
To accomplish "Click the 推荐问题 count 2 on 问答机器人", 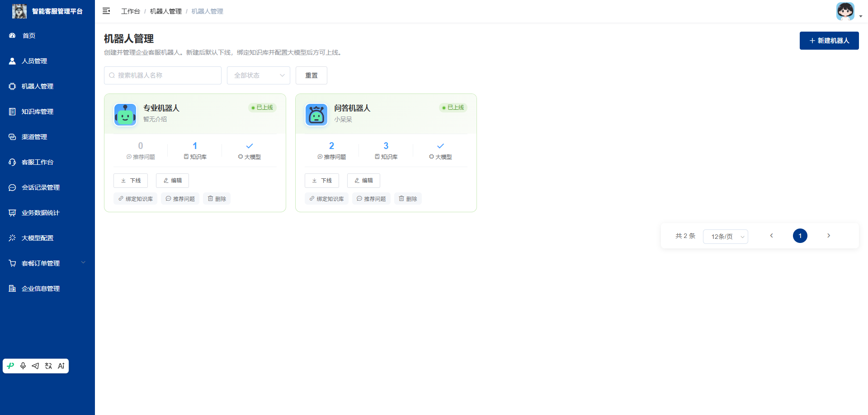I will click(x=332, y=146).
